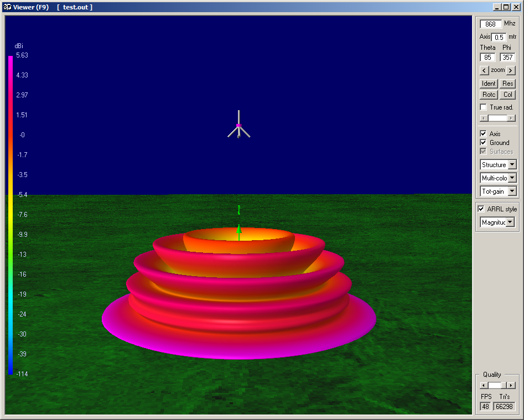Click the zoom in right arrow button

(510, 70)
